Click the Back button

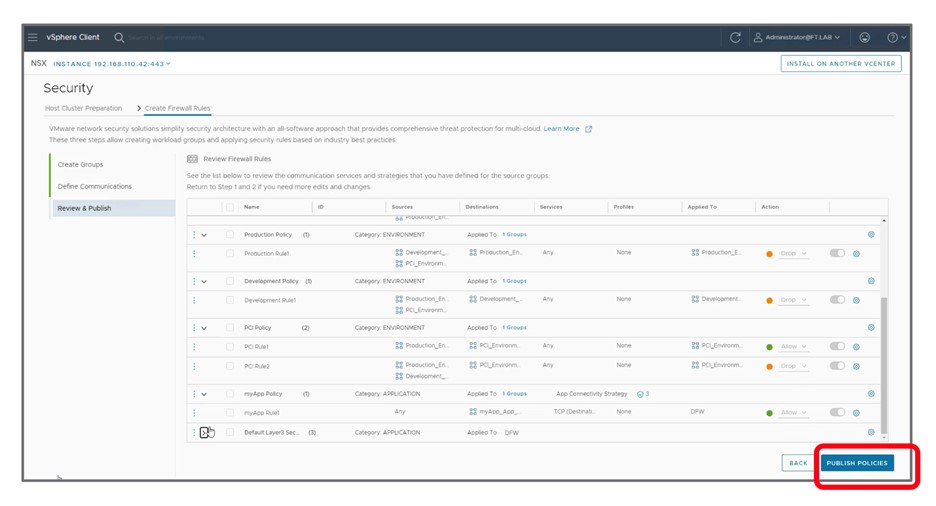tap(798, 463)
